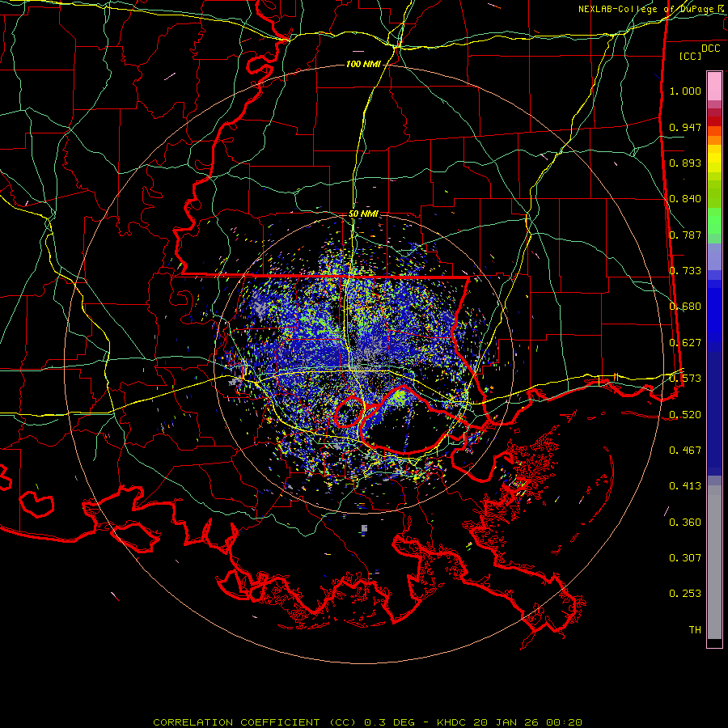This screenshot has width=728, height=728.
Task: Click the [CC] units label above legend
Action: tap(691, 56)
